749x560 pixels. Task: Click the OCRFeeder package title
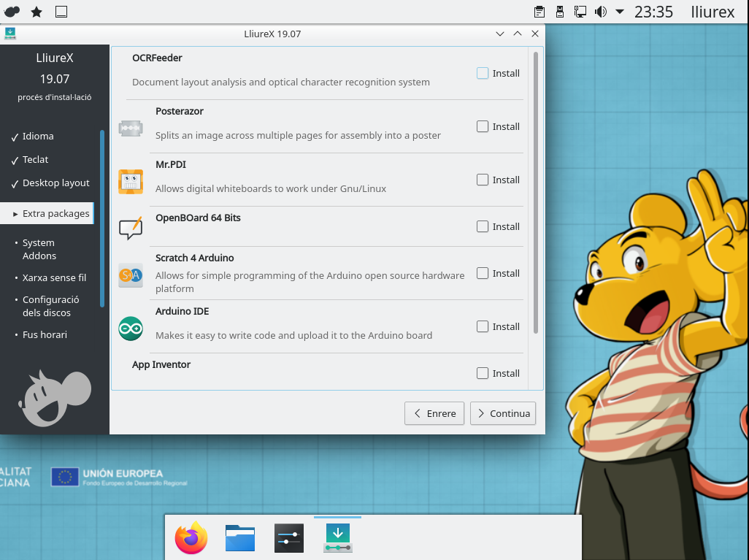click(157, 58)
